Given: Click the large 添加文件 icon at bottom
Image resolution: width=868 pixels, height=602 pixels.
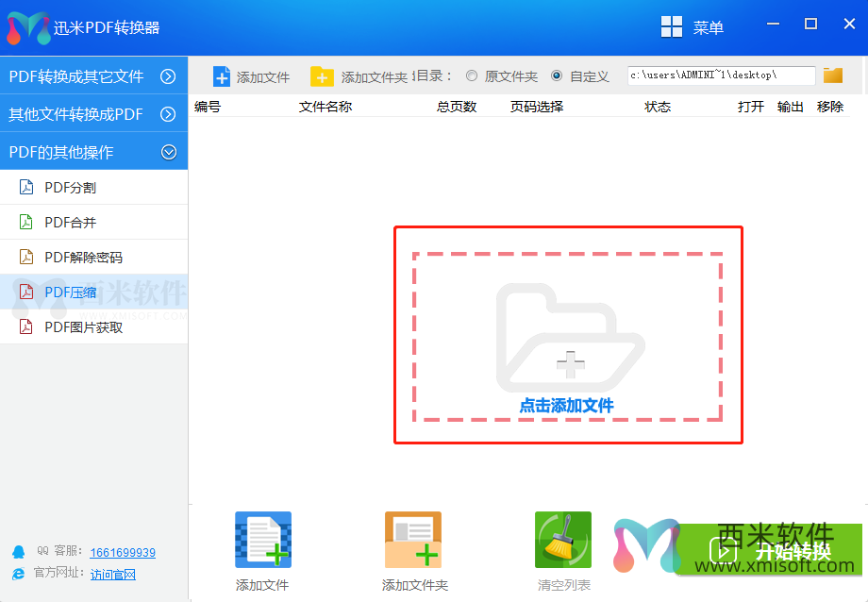Looking at the screenshot, I should (262, 541).
